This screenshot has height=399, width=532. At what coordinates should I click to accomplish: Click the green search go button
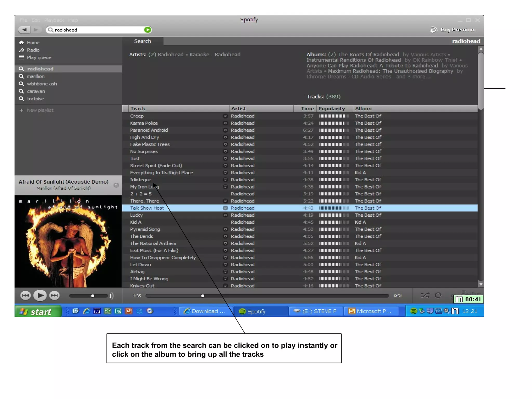pyautogui.click(x=148, y=30)
